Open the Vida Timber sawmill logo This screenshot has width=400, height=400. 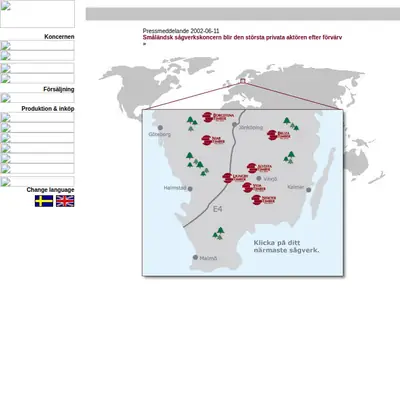pyautogui.click(x=254, y=188)
